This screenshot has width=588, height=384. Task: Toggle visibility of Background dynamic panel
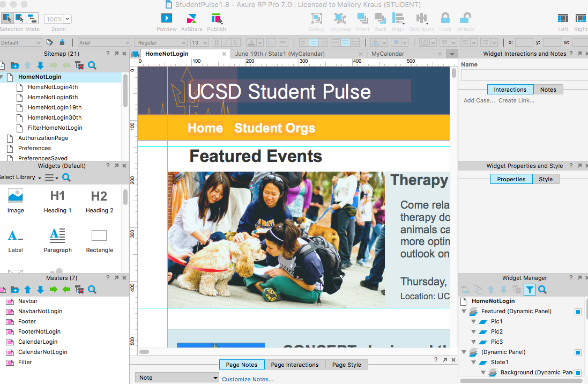coord(578,373)
